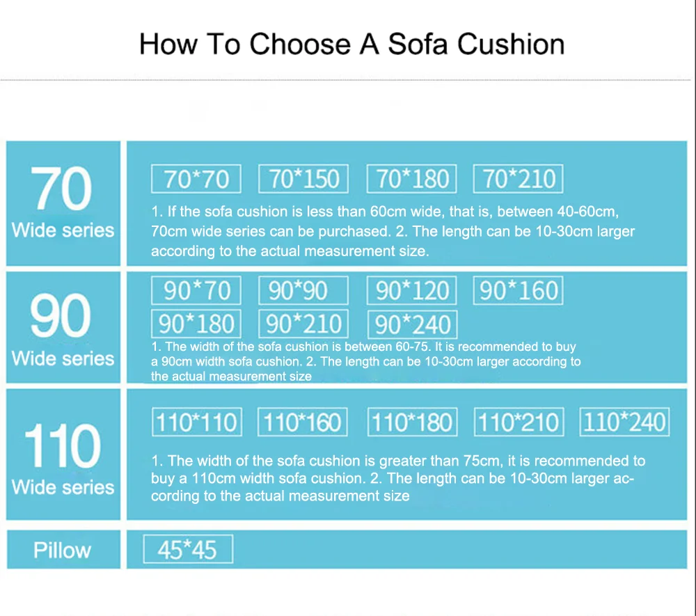Click the 90*240 size box

(411, 324)
